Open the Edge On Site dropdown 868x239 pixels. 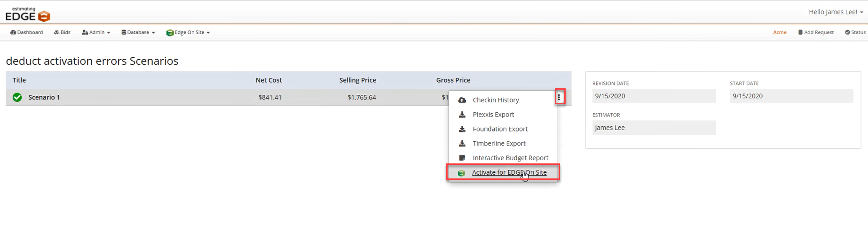coord(188,32)
